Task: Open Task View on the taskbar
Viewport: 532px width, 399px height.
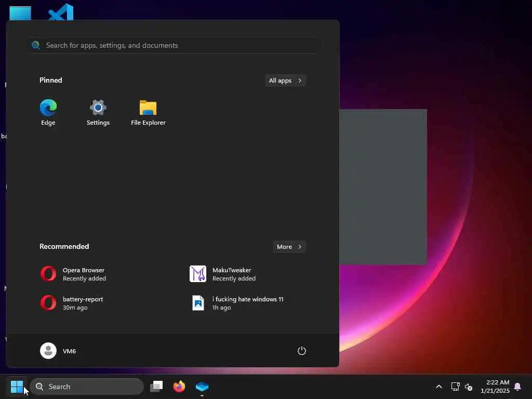Action: (x=156, y=387)
